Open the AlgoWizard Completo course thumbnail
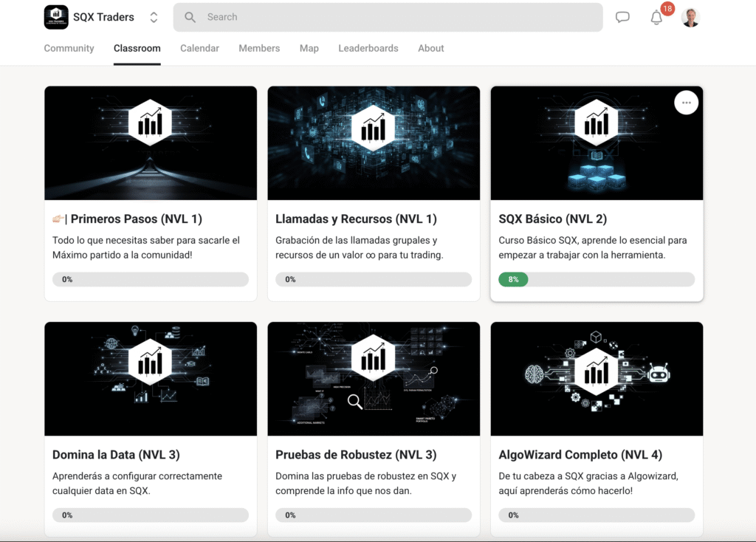The width and height of the screenshot is (756, 542). pyautogui.click(x=597, y=378)
